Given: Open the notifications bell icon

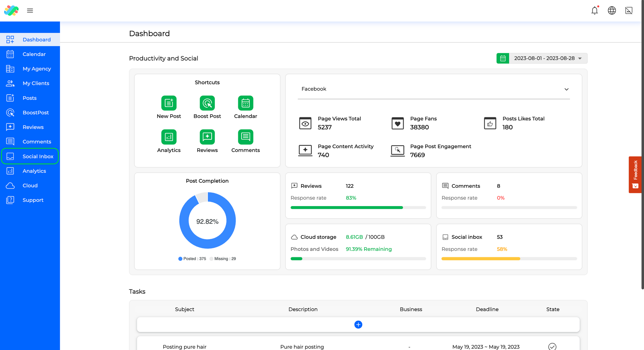Looking at the screenshot, I should click(x=594, y=11).
